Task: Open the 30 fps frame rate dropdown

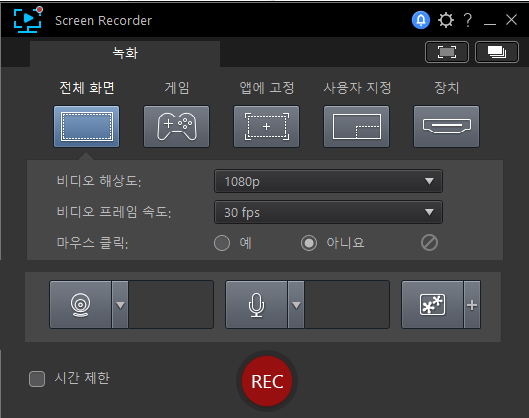Action: point(328,213)
